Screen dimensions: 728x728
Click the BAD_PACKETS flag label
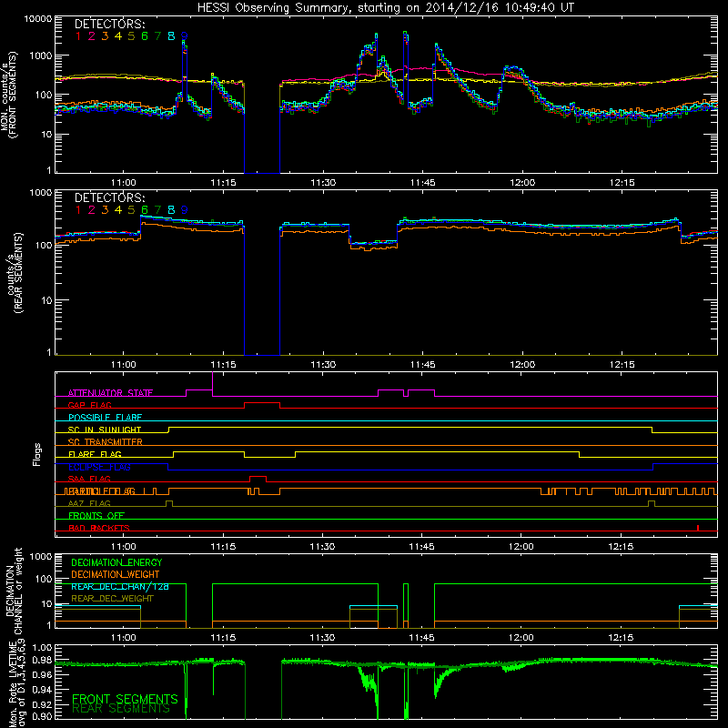(x=99, y=528)
